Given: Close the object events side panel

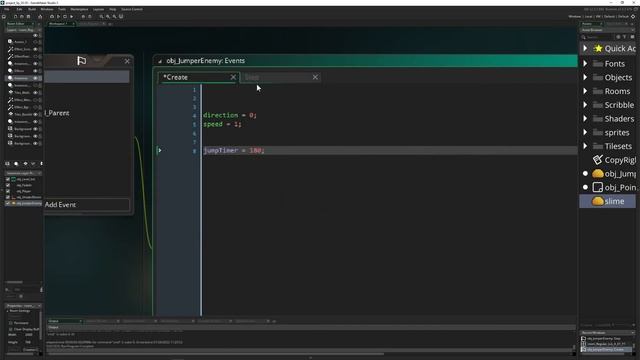Looking at the screenshot, I should tap(127, 61).
